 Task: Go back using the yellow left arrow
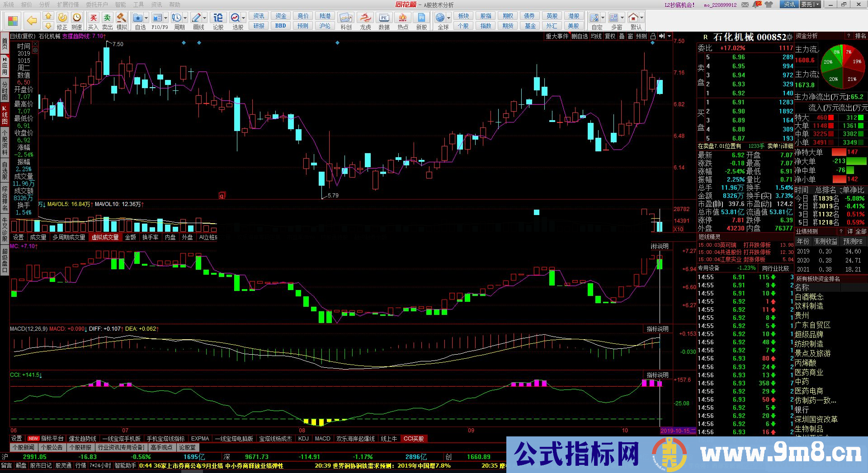click(32, 20)
